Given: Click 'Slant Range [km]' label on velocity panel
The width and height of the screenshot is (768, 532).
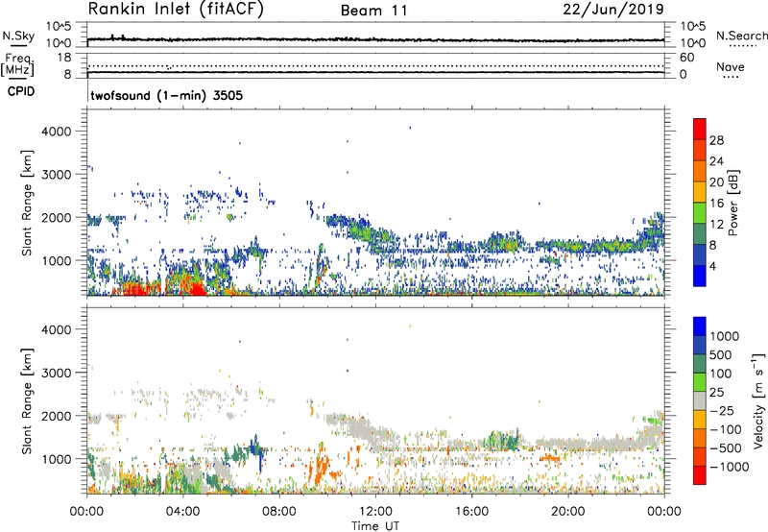Looking at the screenshot, I should [27, 400].
